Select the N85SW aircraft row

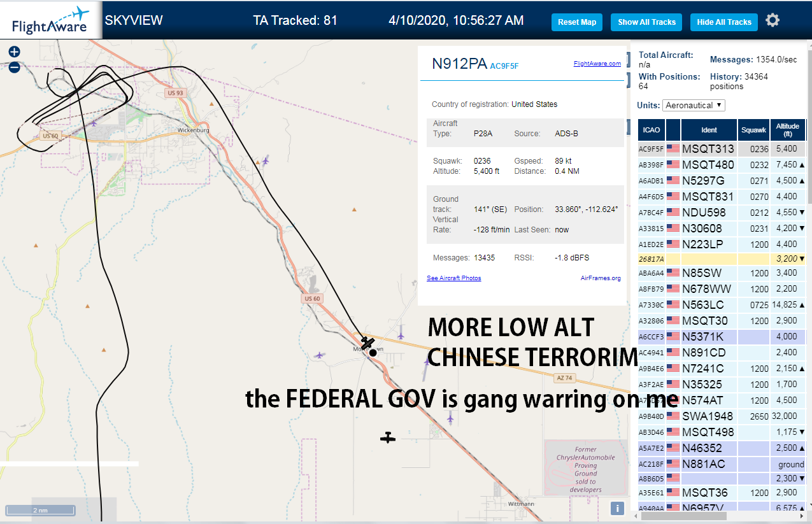pyautogui.click(x=722, y=273)
